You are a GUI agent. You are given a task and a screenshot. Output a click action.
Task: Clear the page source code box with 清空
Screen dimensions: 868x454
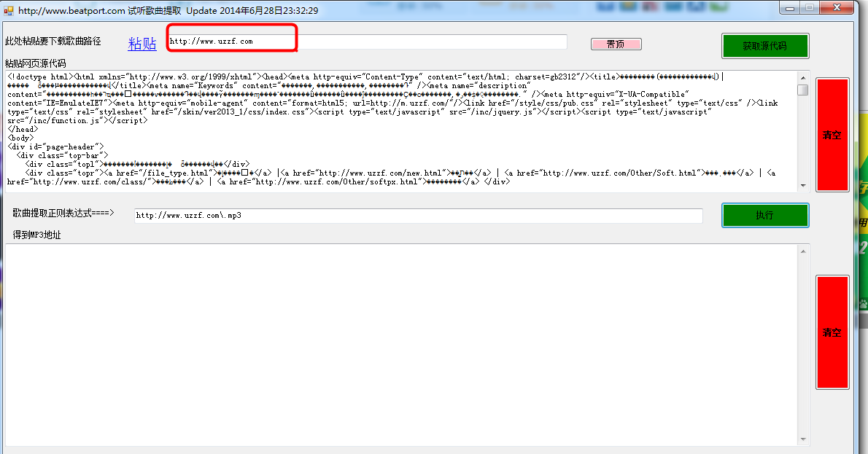[832, 135]
